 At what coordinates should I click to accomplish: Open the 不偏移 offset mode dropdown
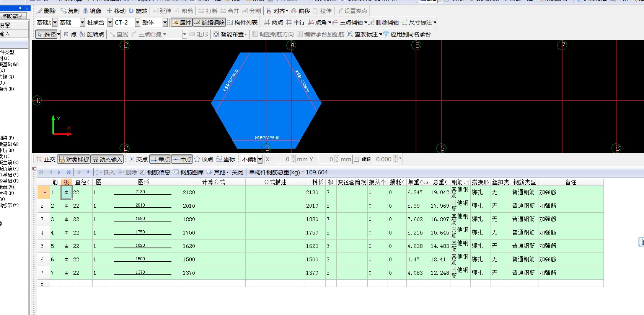pyautogui.click(x=260, y=159)
